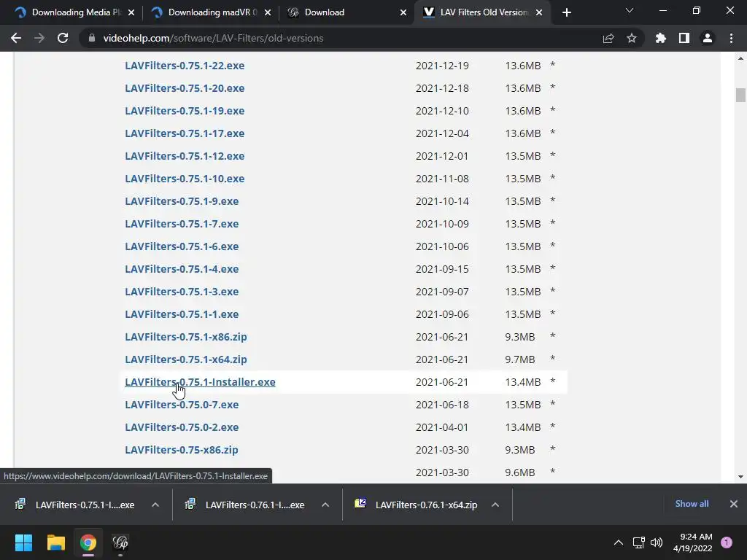Go back to the previous page
Screen dimensions: 747x560
[x=16, y=38]
